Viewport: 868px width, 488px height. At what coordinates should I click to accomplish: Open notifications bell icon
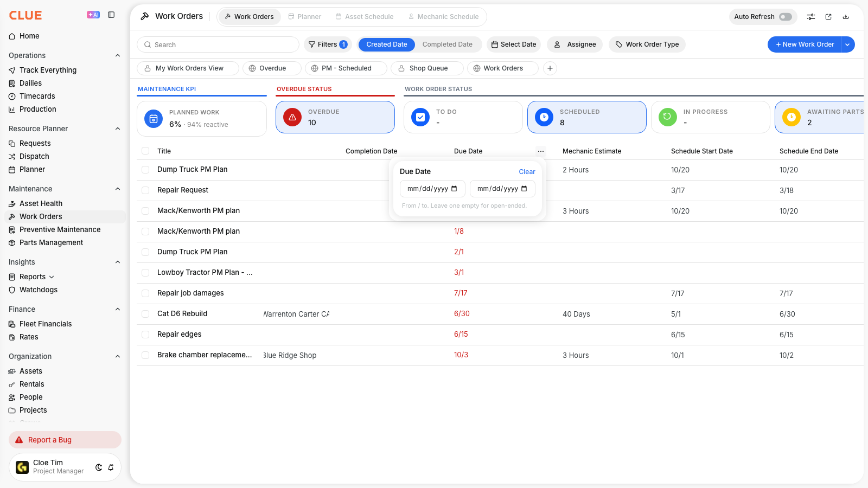(111, 467)
